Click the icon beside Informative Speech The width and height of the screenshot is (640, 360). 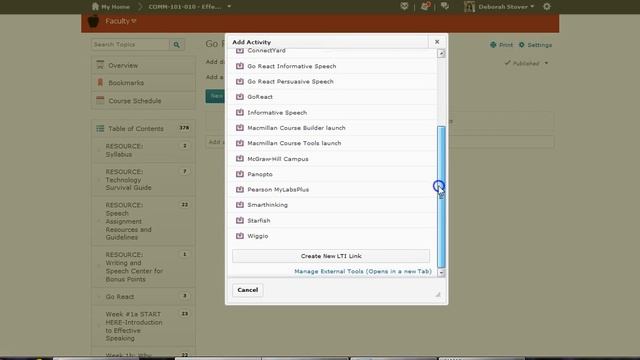click(240, 112)
